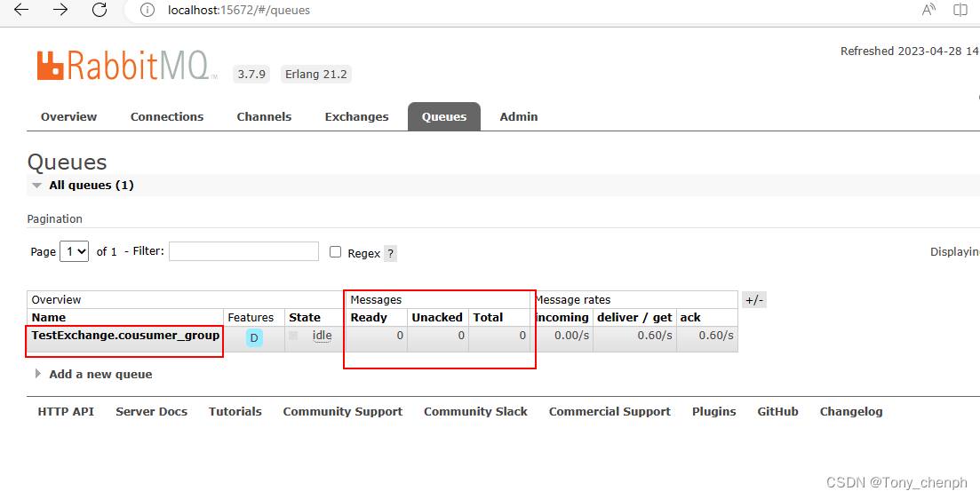The width and height of the screenshot is (980, 499).
Task: Click the browser forward arrow
Action: [x=60, y=10]
